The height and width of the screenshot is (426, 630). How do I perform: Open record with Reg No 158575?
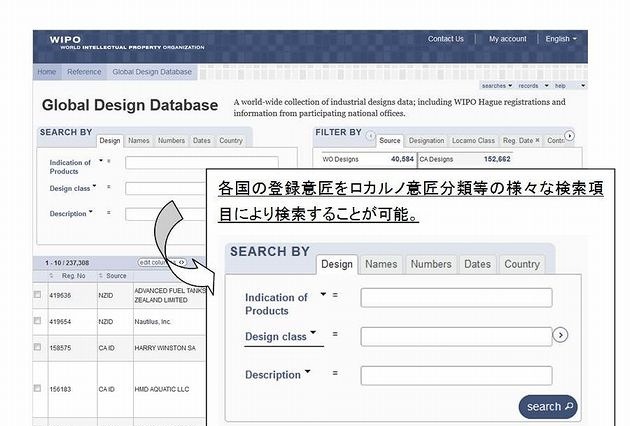coord(60,348)
